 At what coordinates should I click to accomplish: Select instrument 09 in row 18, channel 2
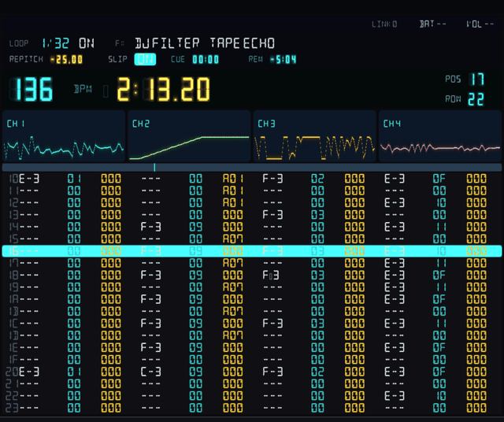pos(196,275)
